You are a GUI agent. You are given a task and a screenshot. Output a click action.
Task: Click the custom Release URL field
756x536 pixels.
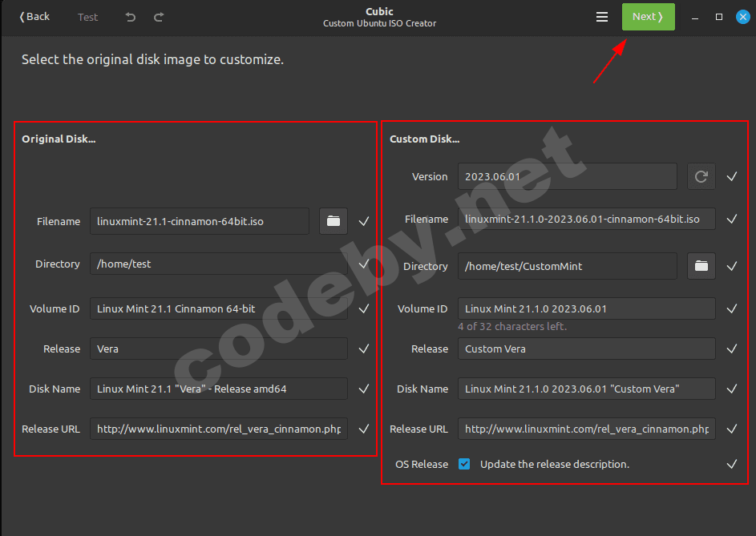586,429
